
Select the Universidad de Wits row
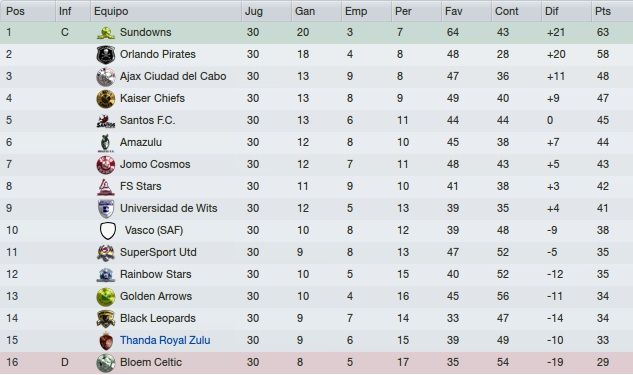(316, 208)
